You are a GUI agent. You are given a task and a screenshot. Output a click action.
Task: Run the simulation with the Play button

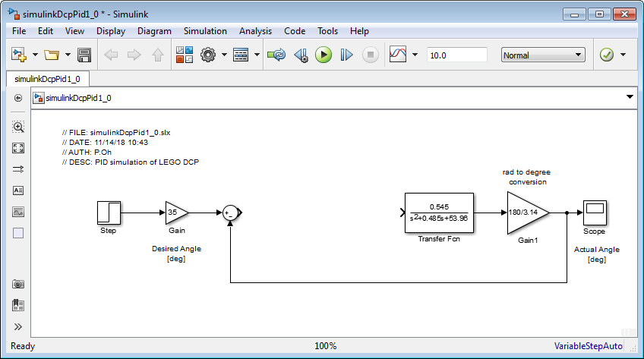[x=324, y=55]
